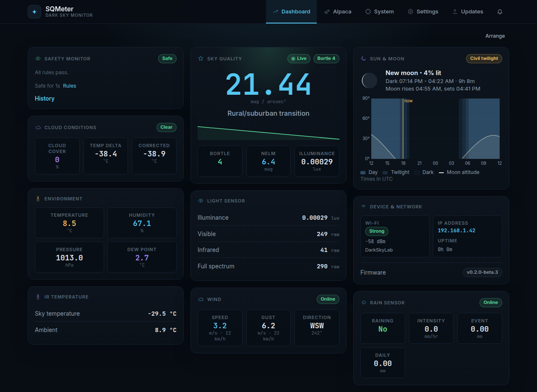Click the yellow now marker on chart
537x392 pixels.
[x=403, y=128]
